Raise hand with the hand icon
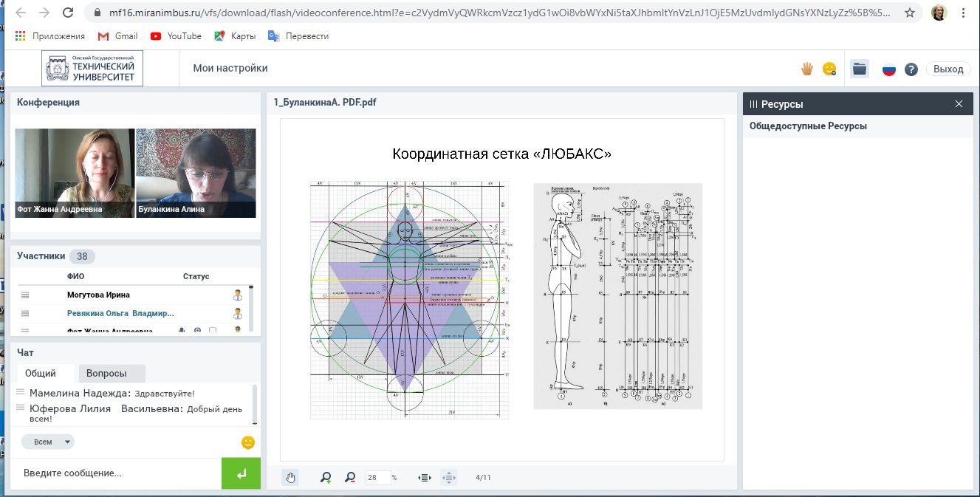Screen dimensions: 980x497 [x=807, y=69]
